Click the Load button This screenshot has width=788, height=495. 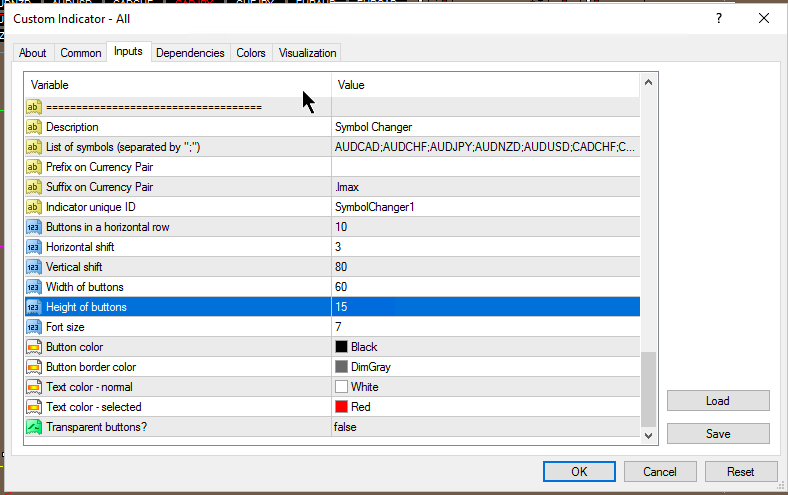click(718, 401)
